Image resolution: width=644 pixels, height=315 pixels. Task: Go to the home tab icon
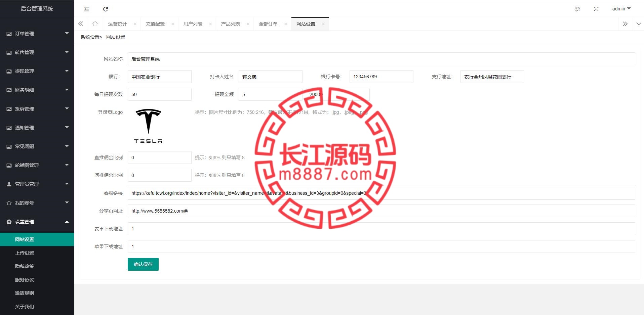pos(95,24)
